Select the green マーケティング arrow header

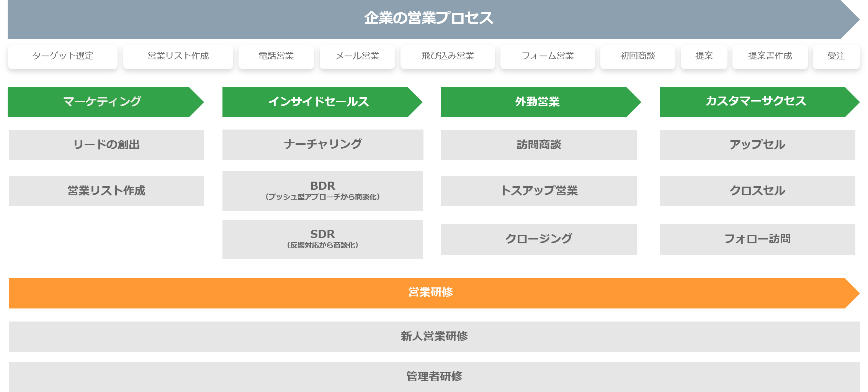point(102,102)
